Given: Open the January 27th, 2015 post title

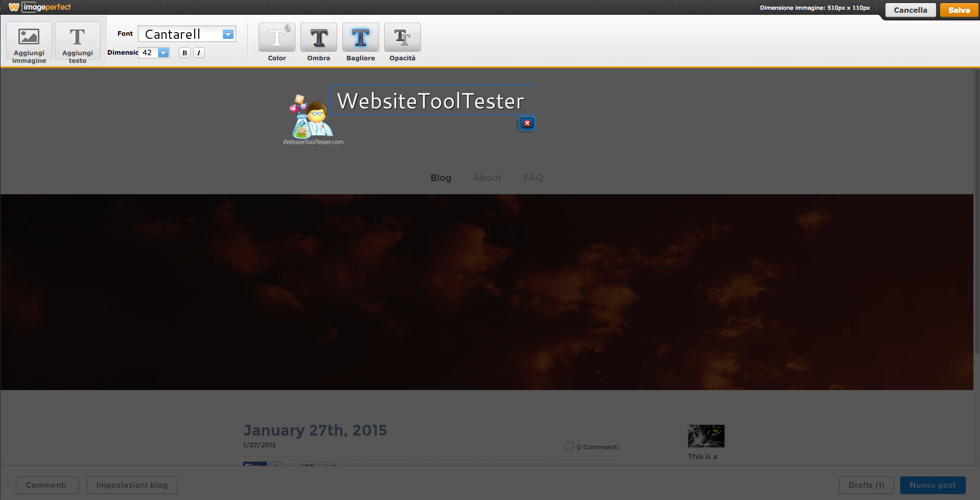Looking at the screenshot, I should pyautogui.click(x=315, y=430).
